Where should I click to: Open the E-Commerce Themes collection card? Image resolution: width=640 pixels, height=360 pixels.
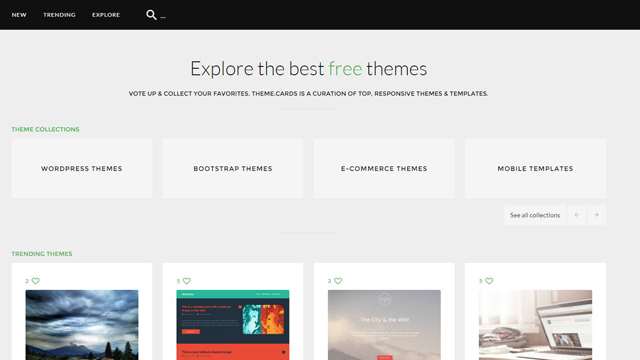tap(384, 169)
